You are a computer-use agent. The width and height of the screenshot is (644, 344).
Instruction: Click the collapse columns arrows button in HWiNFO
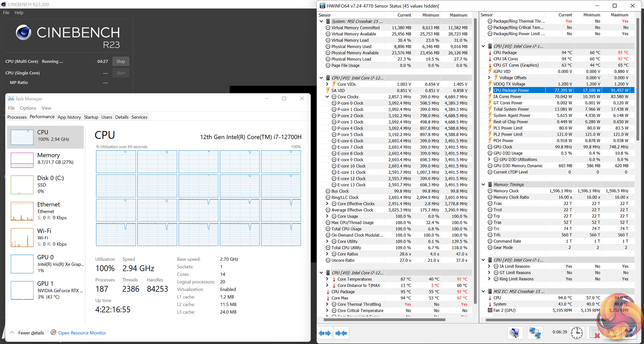pyautogui.click(x=341, y=333)
